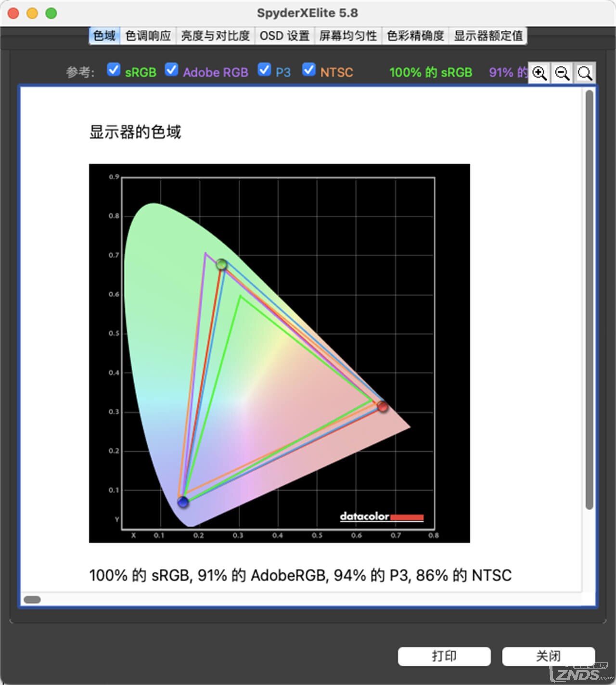Go to the 屏幕均匀性 tab
Viewport: 616px width, 685px height.
(348, 36)
